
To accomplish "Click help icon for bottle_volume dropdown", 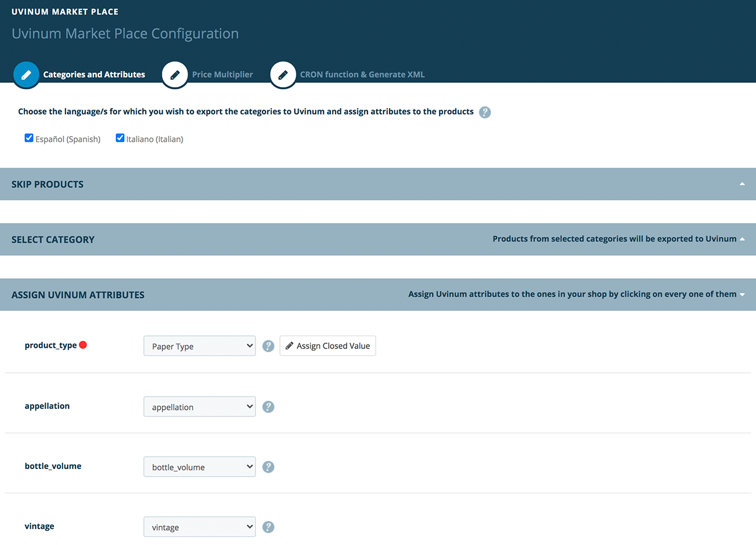I will 268,467.
